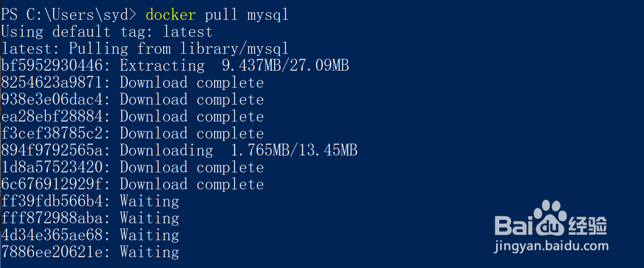Click layer ID 894f9792565a
Viewport: 644px width, 268px height.
tap(52, 150)
